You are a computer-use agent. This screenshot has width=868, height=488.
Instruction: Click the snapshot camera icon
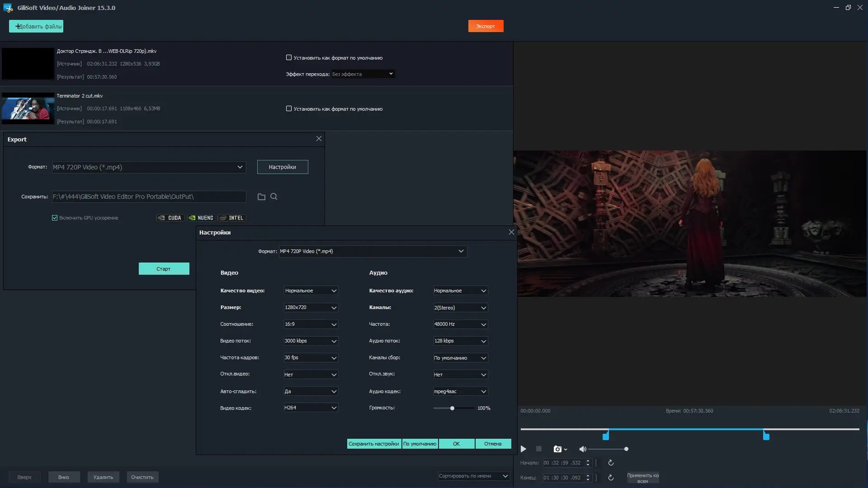coord(557,449)
